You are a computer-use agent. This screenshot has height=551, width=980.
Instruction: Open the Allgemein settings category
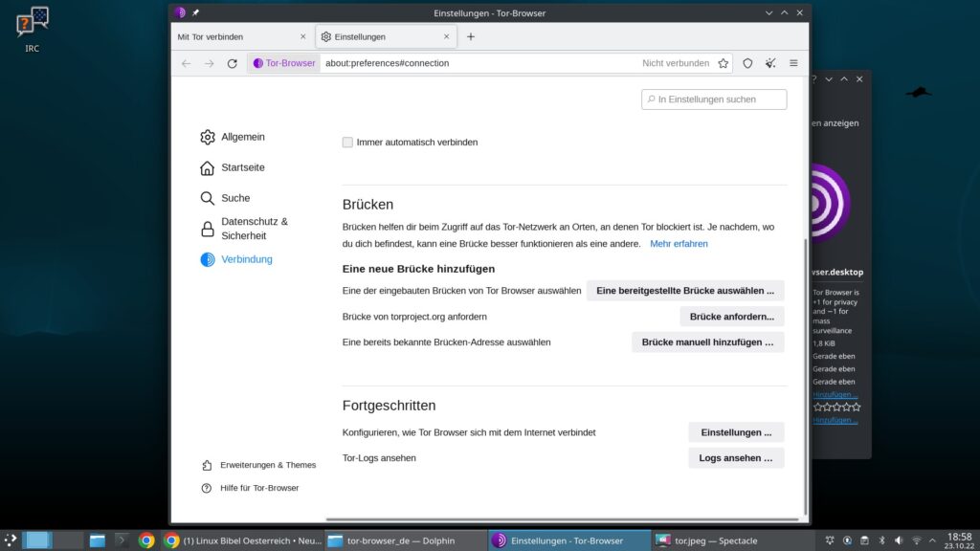click(233, 137)
